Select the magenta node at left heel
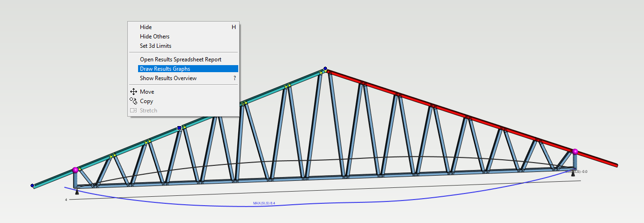Image resolution: width=644 pixels, height=223 pixels. (75, 170)
